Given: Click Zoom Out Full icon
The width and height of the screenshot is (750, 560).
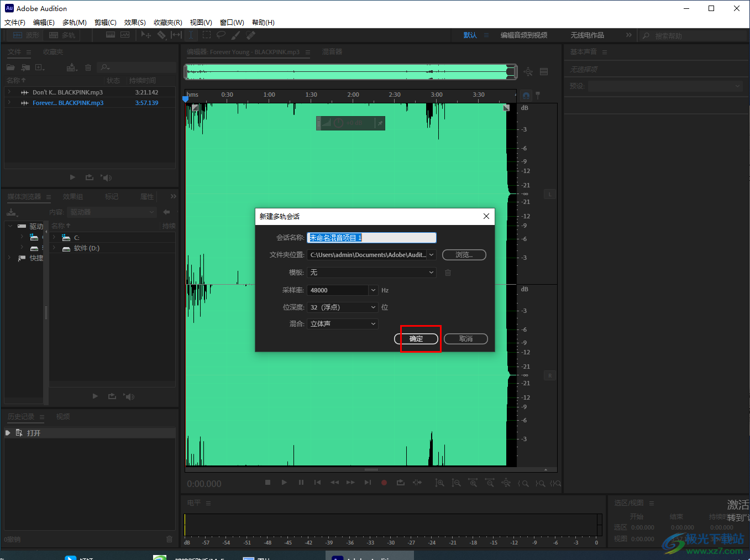Looking at the screenshot, I should [506, 483].
